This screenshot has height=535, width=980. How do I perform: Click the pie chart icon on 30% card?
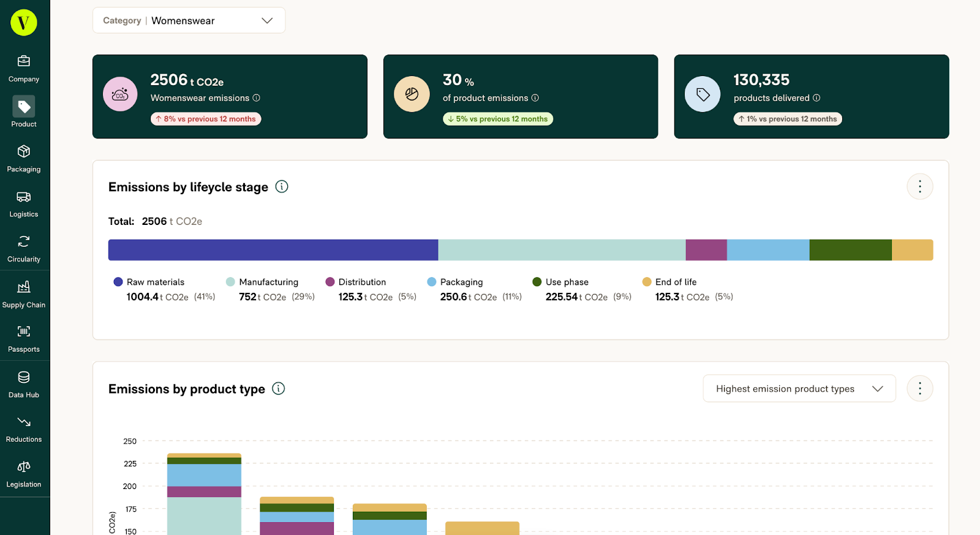412,94
